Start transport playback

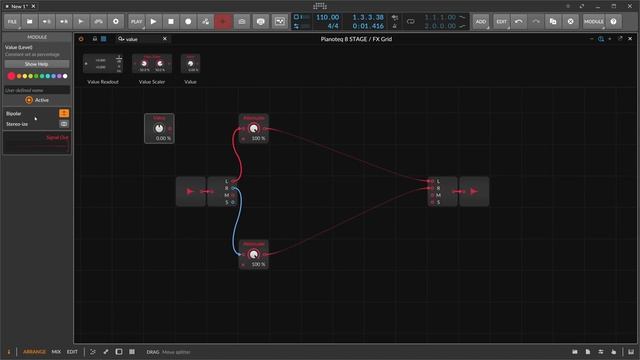point(153,22)
